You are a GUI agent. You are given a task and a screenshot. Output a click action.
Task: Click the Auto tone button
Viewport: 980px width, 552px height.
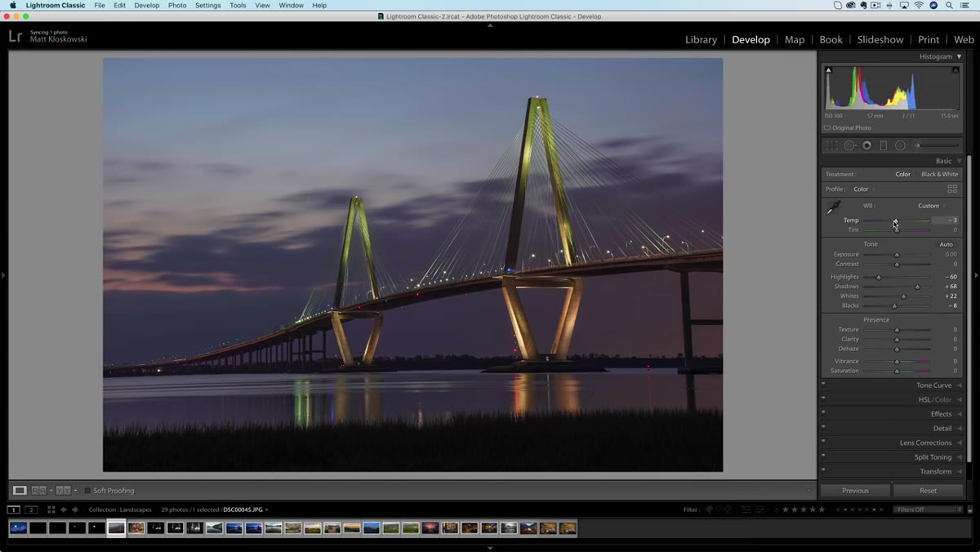(946, 244)
